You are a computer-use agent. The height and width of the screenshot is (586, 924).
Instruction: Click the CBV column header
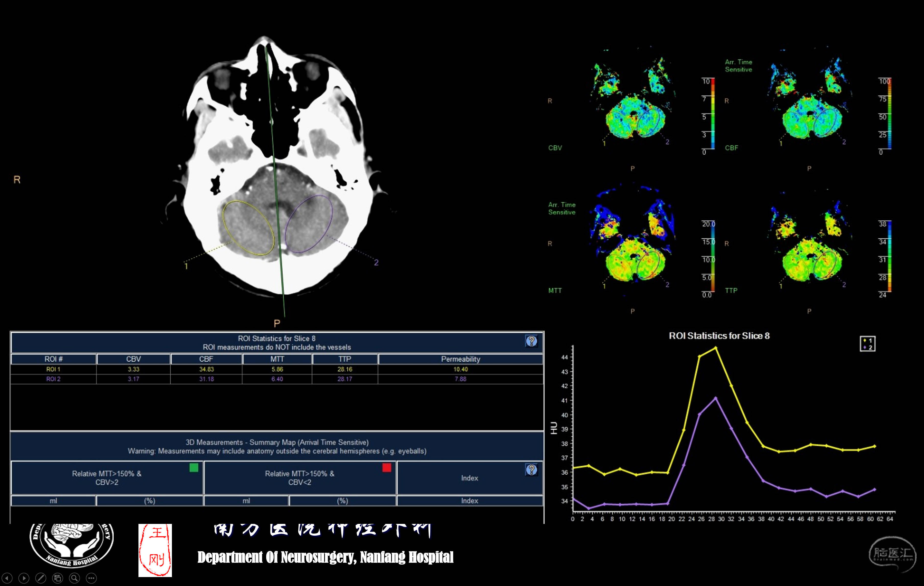point(133,359)
